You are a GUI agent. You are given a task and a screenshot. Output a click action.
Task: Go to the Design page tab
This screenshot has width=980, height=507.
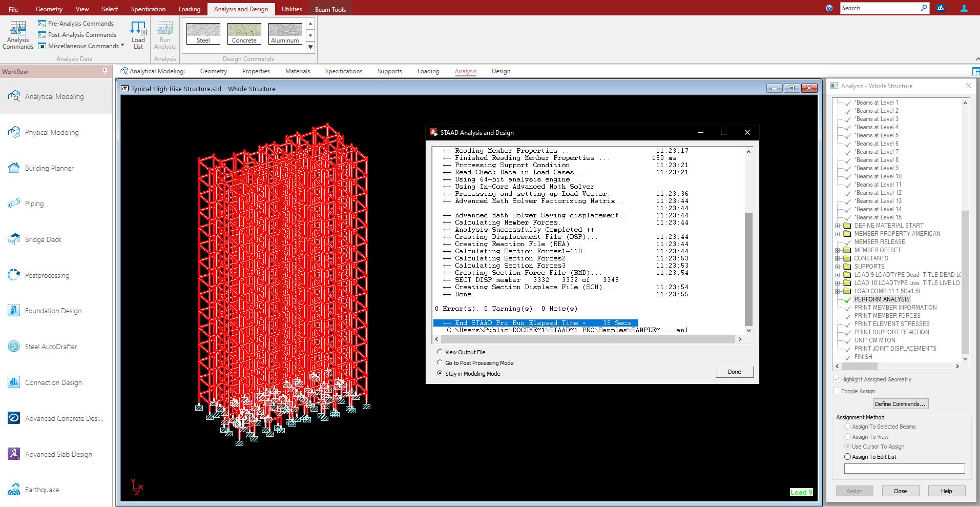pos(501,71)
